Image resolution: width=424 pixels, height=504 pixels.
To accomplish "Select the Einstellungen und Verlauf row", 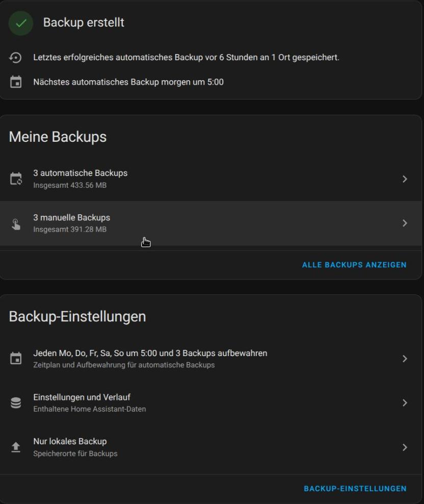I will pos(82,397).
